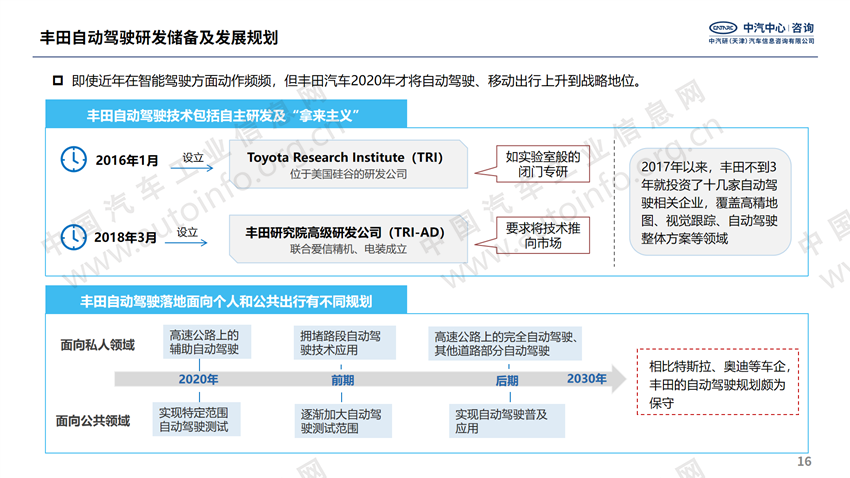Select the bullet sentence about 丰田汽车2020年
The image size is (850, 478).
pos(357,81)
